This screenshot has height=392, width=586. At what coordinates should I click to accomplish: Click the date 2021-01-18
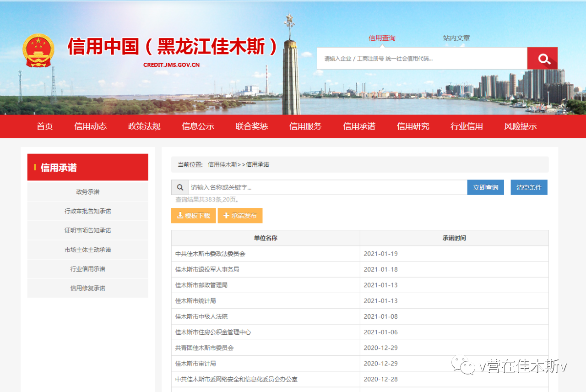pos(380,269)
